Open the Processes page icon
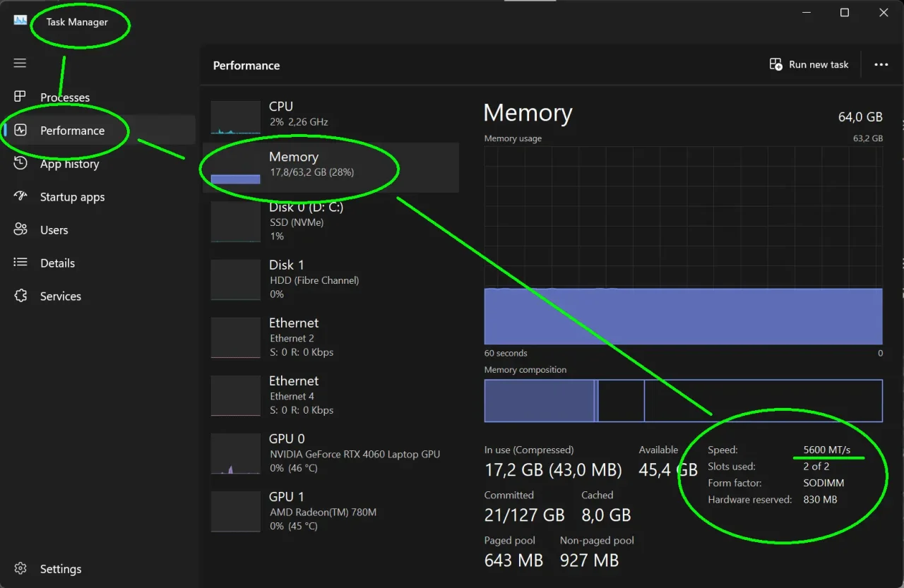The width and height of the screenshot is (904, 588). click(x=20, y=97)
